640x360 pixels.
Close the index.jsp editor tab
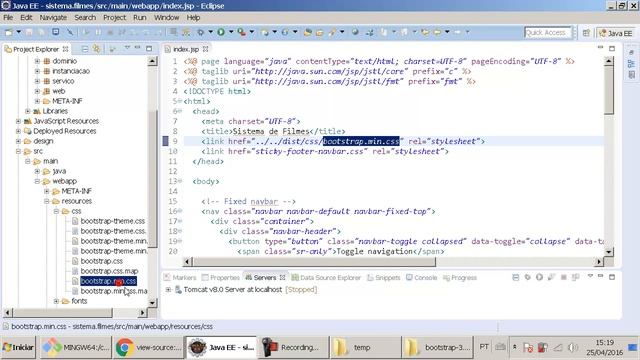tap(205, 49)
